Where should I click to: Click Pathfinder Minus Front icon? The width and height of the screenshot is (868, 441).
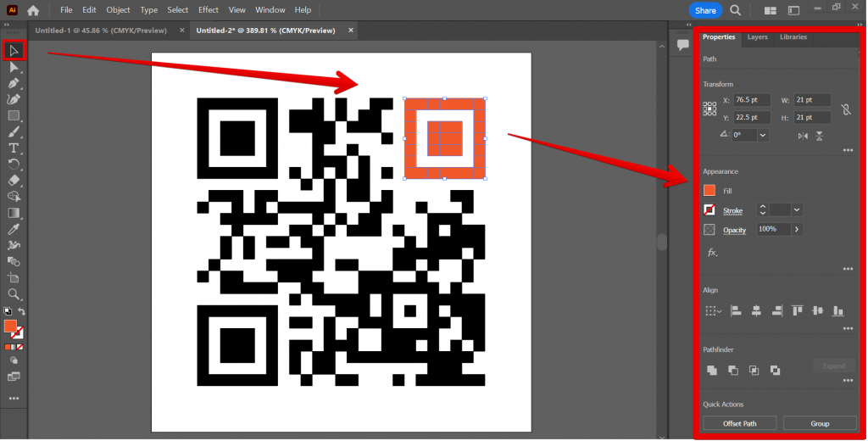coord(733,370)
